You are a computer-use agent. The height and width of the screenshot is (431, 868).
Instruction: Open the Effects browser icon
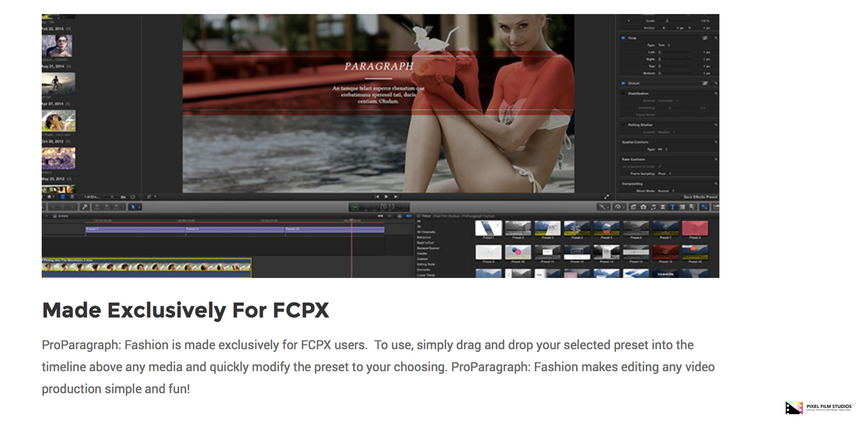pos(633,207)
